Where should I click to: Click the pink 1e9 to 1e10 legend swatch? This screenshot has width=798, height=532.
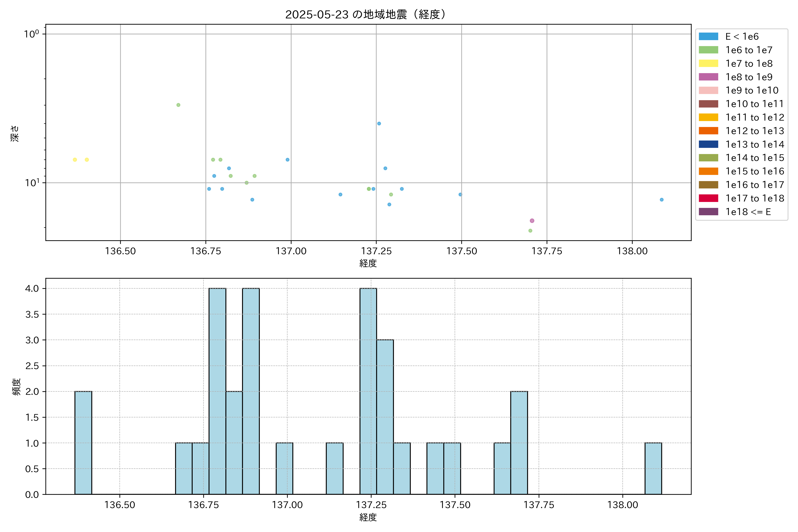pos(708,91)
